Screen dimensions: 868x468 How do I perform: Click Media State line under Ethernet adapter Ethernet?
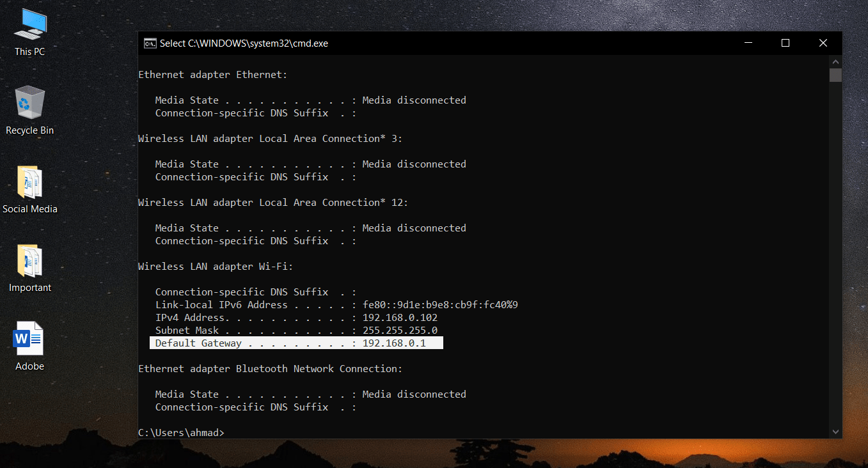tap(311, 100)
